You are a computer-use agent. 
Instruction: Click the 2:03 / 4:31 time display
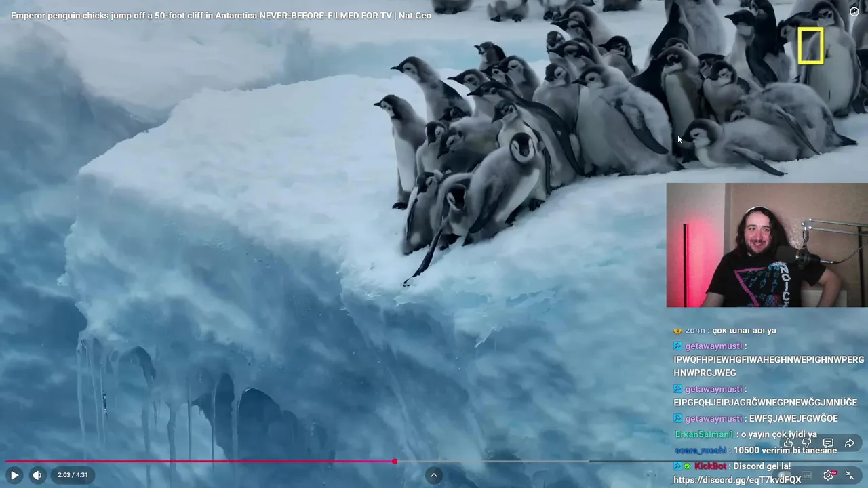click(x=73, y=475)
